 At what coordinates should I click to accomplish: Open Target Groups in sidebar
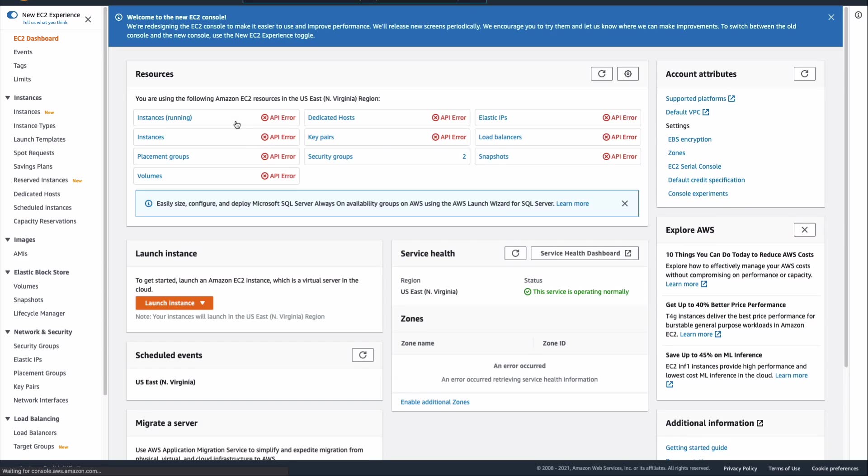tap(34, 447)
